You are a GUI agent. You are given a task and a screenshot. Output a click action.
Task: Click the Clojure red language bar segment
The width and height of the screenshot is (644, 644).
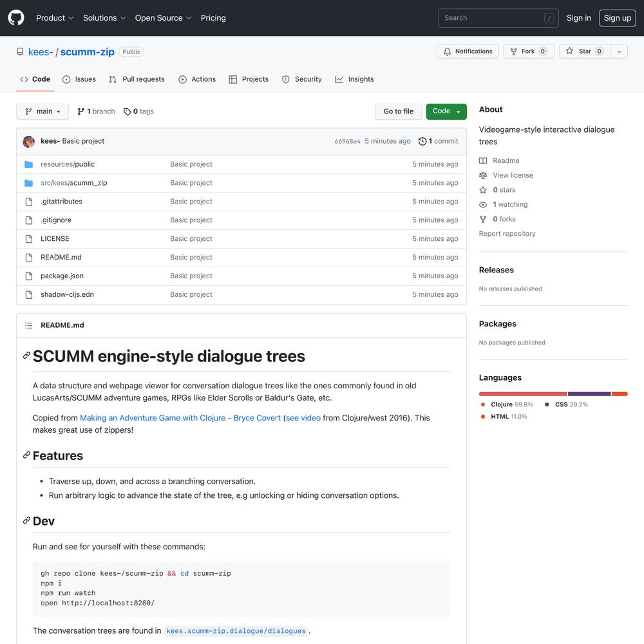[523, 394]
